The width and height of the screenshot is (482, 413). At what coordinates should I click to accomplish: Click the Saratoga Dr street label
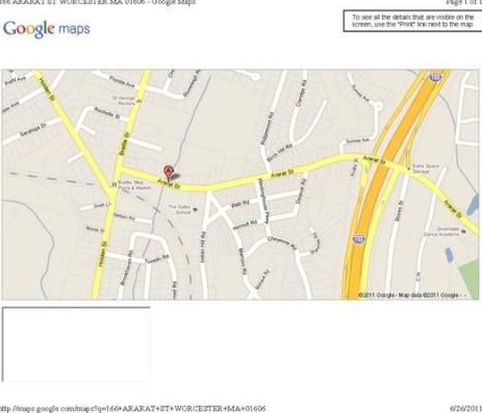[x=33, y=129]
